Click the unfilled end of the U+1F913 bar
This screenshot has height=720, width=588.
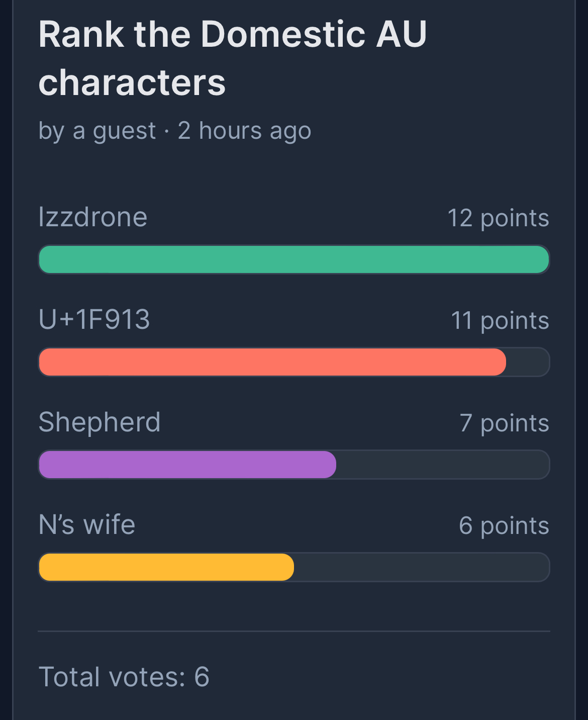point(528,362)
